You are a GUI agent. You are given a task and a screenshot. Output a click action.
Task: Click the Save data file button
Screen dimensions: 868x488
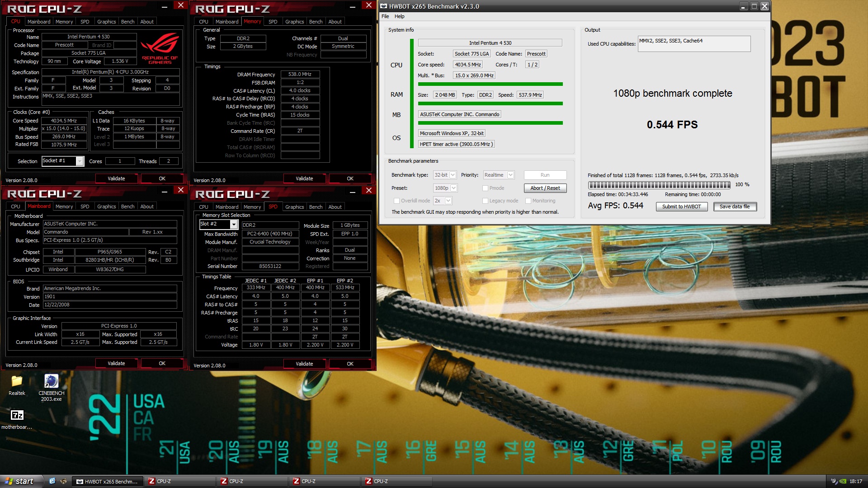pyautogui.click(x=735, y=206)
